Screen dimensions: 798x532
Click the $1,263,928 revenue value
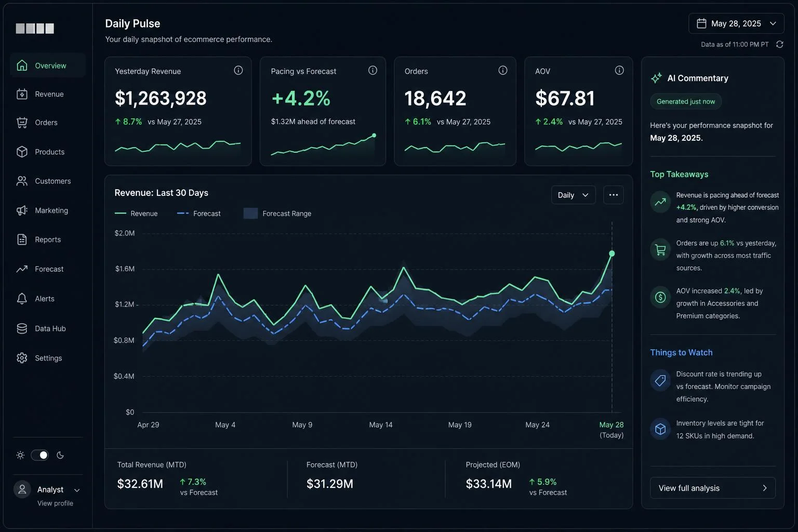(161, 98)
